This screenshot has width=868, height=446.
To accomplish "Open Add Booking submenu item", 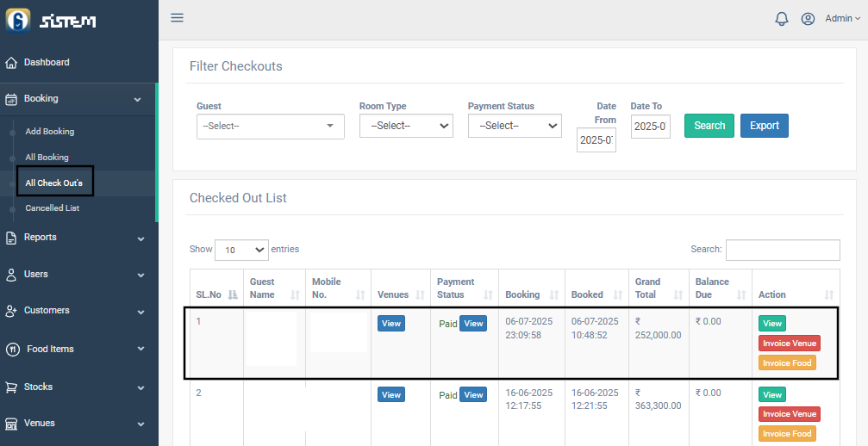I will 50,132.
